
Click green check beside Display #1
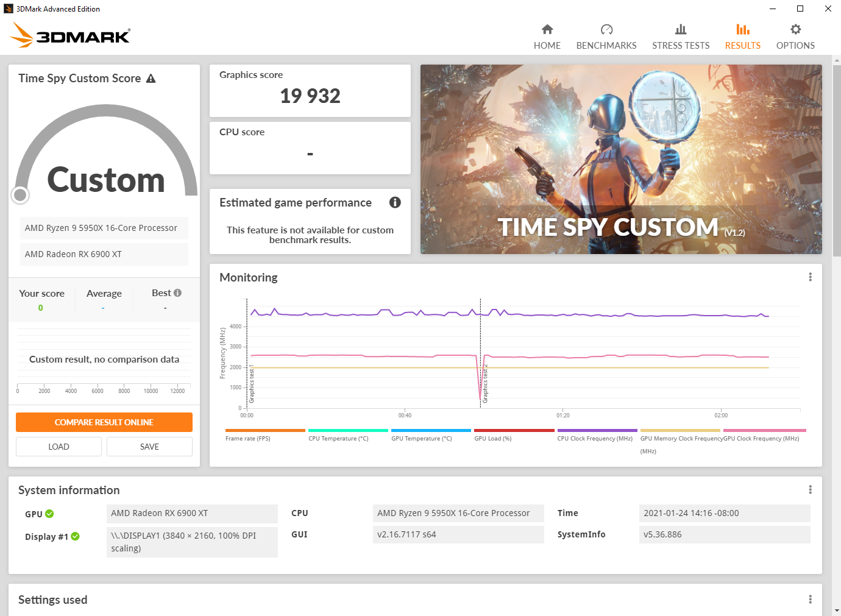75,536
